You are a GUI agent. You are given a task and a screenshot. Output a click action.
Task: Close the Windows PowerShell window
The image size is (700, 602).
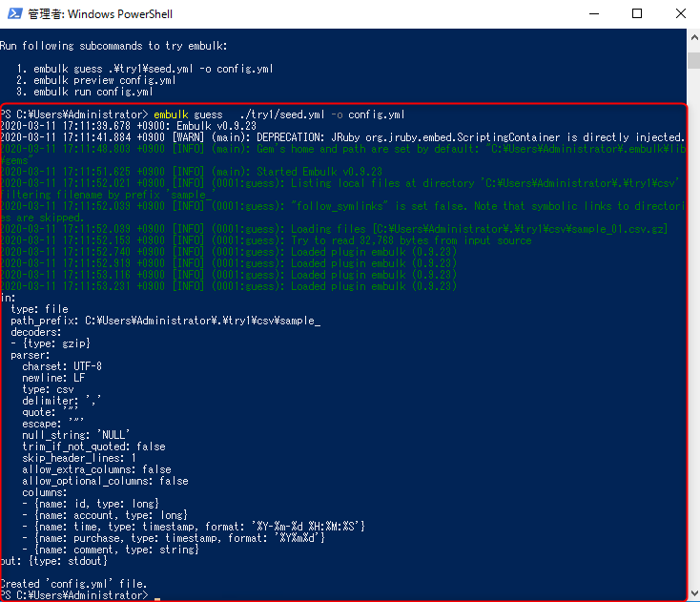click(x=680, y=14)
